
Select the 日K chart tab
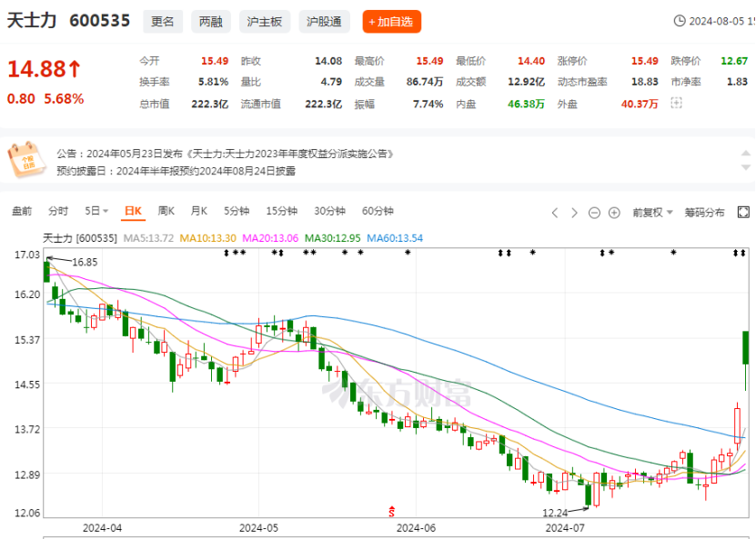[133, 211]
